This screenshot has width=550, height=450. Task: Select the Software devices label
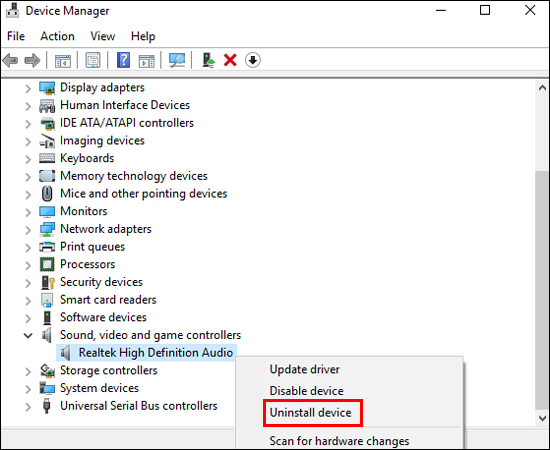tap(103, 317)
